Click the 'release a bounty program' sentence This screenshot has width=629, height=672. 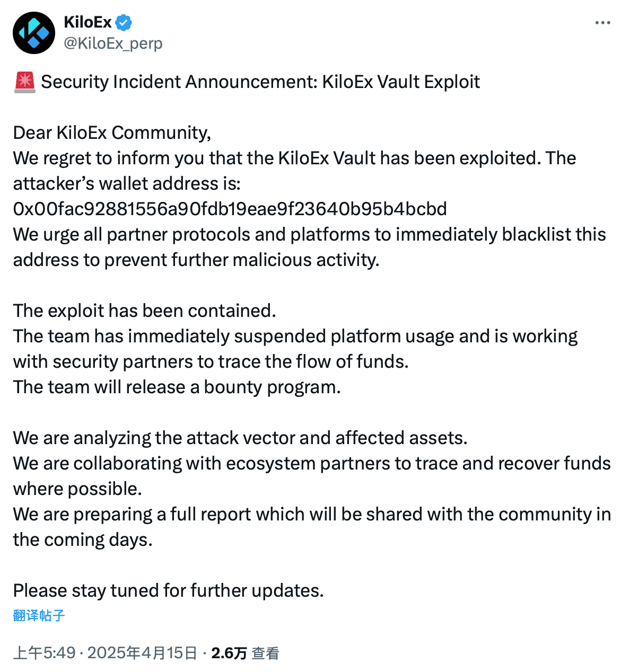pyautogui.click(x=177, y=387)
